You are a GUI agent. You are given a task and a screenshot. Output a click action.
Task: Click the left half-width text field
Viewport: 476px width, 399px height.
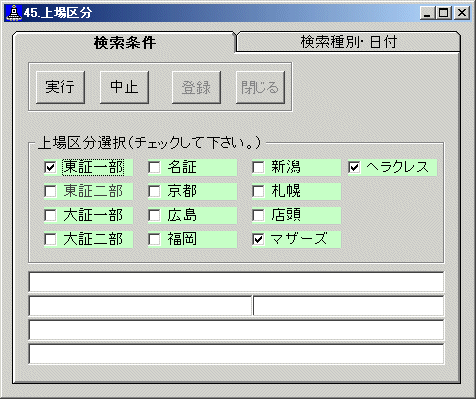pos(140,306)
